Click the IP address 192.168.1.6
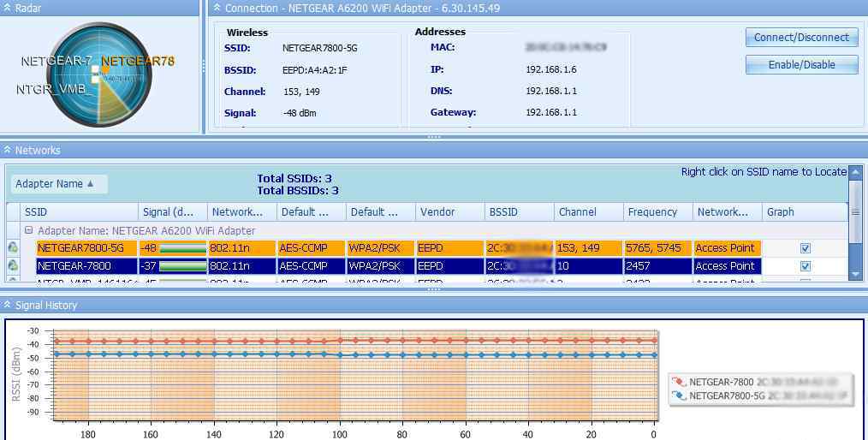 pos(550,69)
